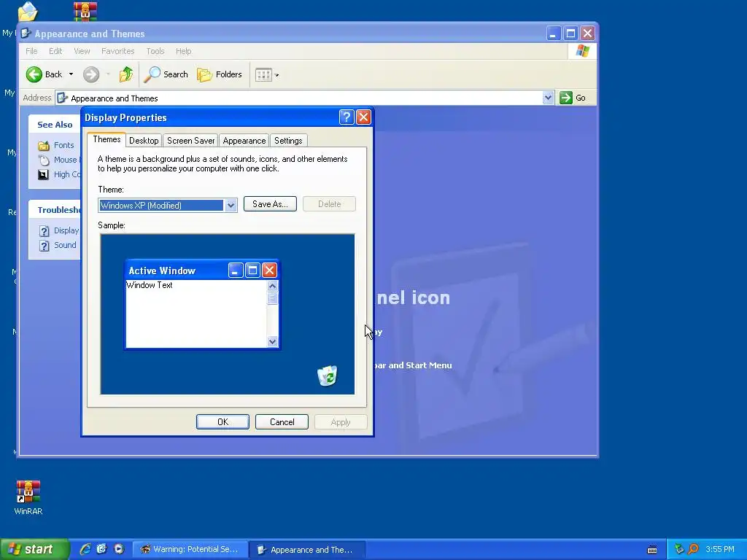Click the Mouse link in See Also
This screenshot has height=560, width=747.
tap(59, 160)
